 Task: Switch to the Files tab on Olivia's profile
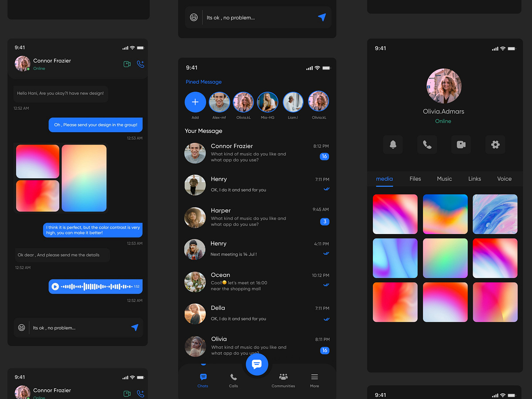(x=415, y=179)
